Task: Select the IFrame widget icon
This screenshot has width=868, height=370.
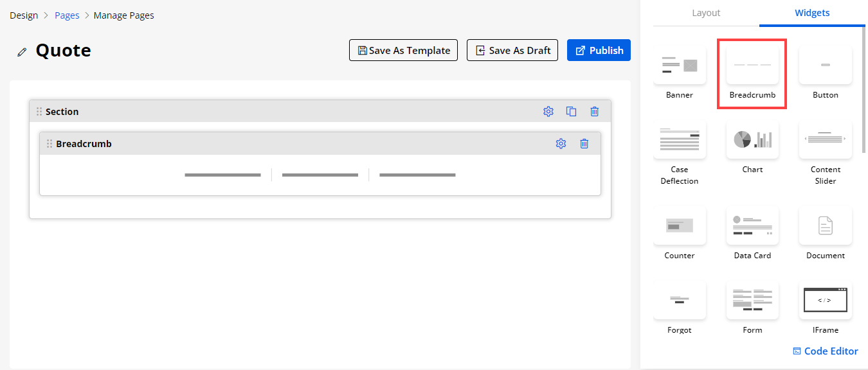Action: tap(826, 300)
